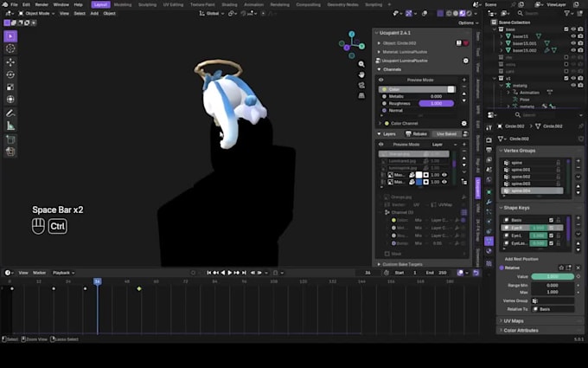Switch to the Shading workspace tab
Image resolution: width=588 pixels, height=368 pixels.
pos(229,4)
